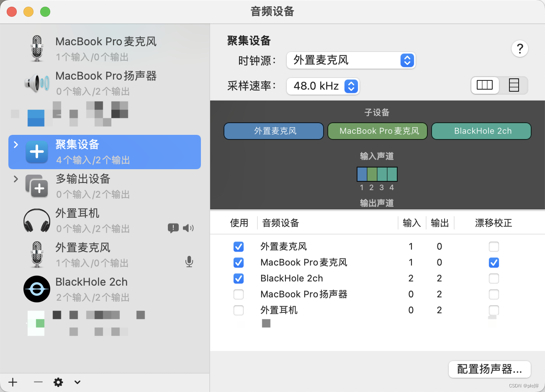Select the MacBook Pro扬声器 speaker icon
545x392 pixels.
pyautogui.click(x=37, y=83)
